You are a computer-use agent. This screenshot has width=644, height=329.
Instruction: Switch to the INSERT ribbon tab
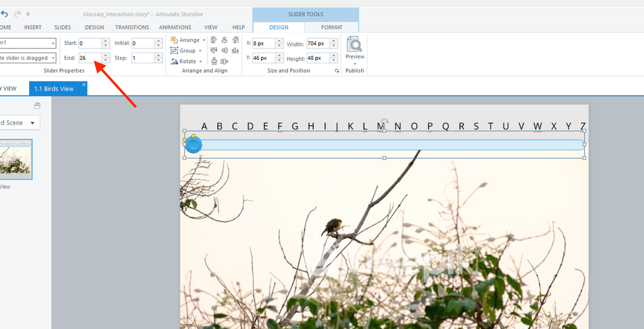[33, 27]
